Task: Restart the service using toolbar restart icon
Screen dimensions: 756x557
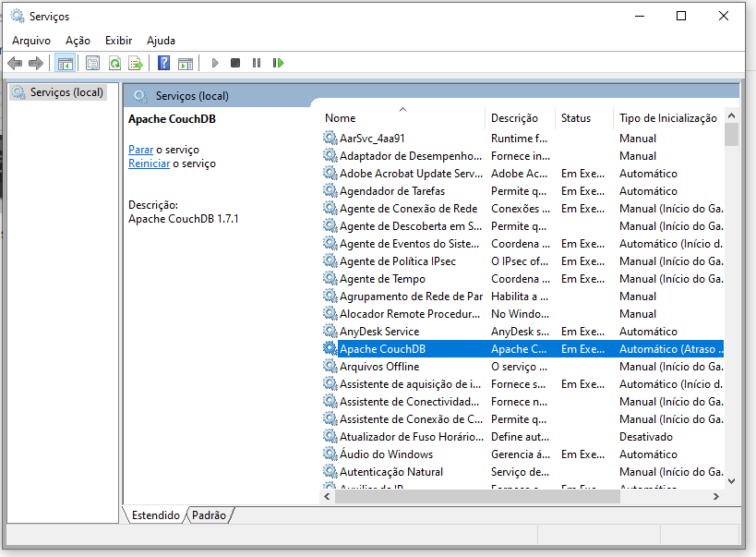Action: coord(278,63)
